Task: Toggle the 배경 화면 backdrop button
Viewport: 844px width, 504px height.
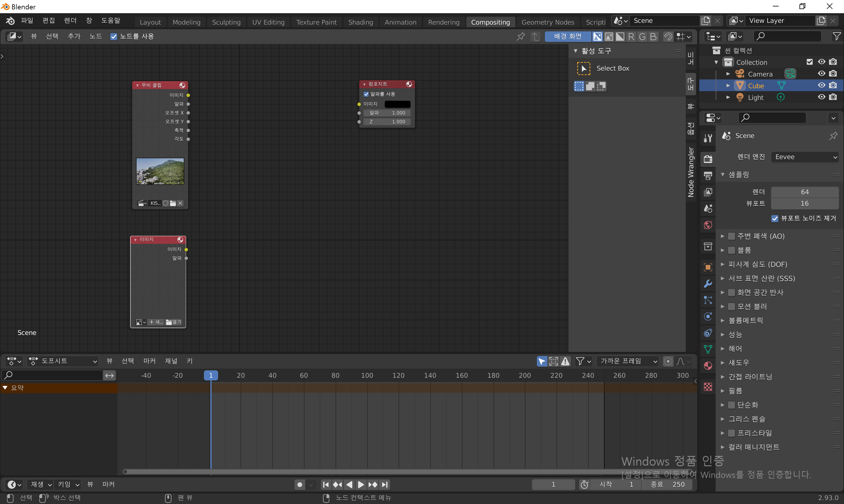Action: pos(568,36)
